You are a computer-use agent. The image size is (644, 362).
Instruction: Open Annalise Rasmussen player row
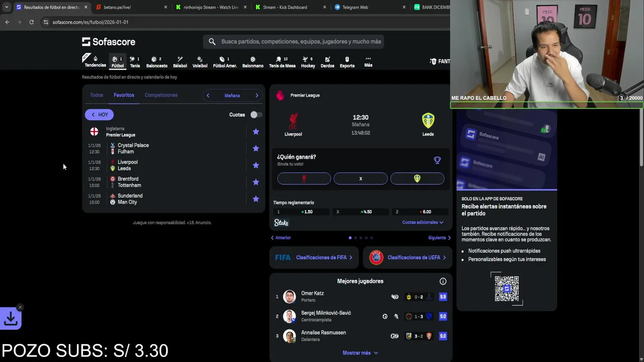360,336
